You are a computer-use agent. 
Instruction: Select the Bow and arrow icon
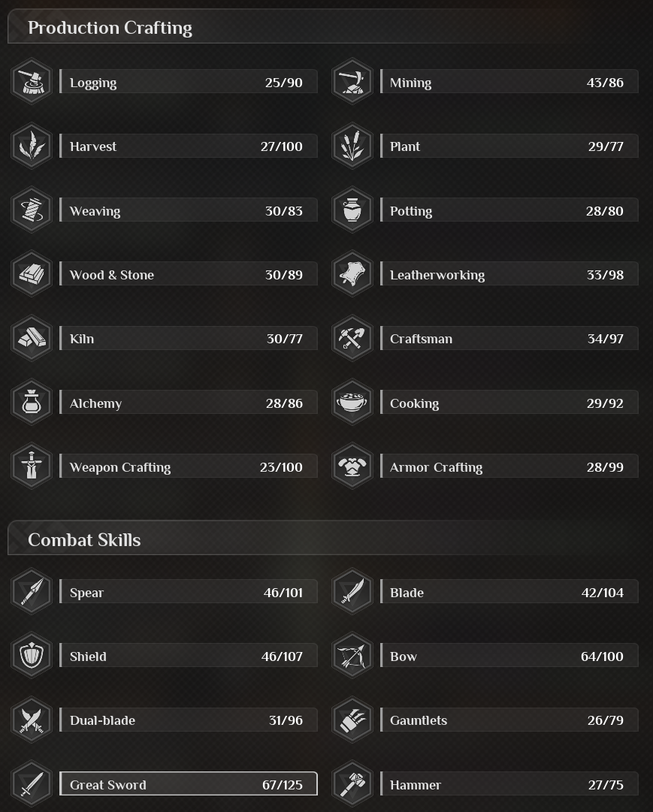click(x=352, y=656)
